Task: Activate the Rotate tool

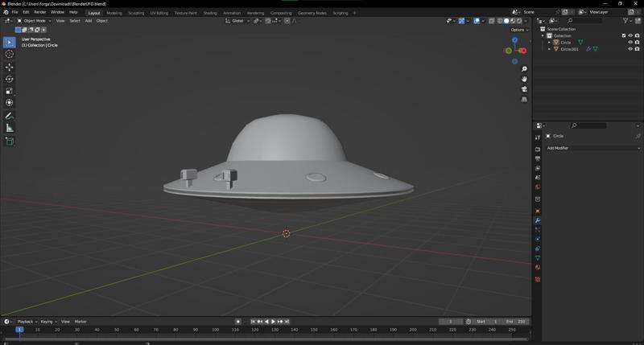Action: coord(10,79)
